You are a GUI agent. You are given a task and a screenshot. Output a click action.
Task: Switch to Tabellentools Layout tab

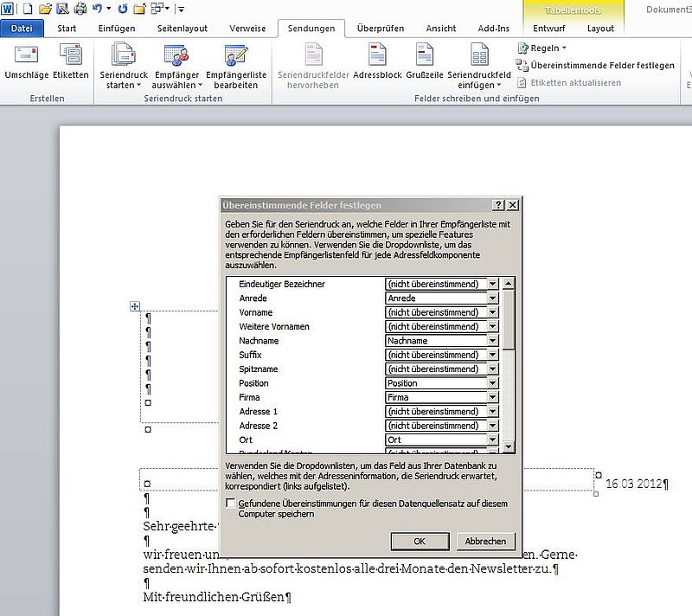600,29
